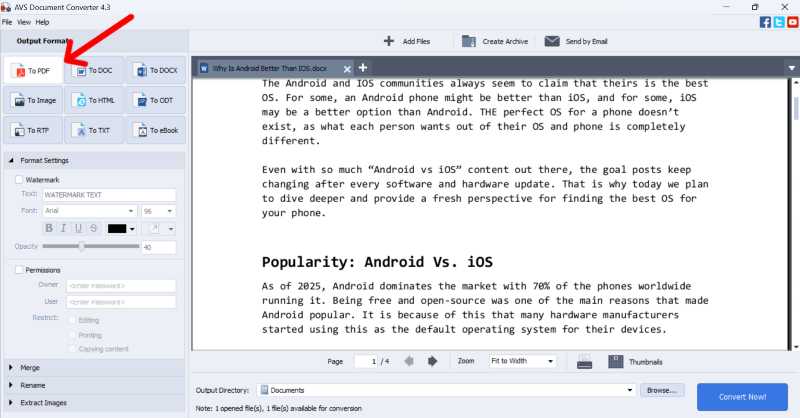Go to next page arrow

tap(432, 361)
